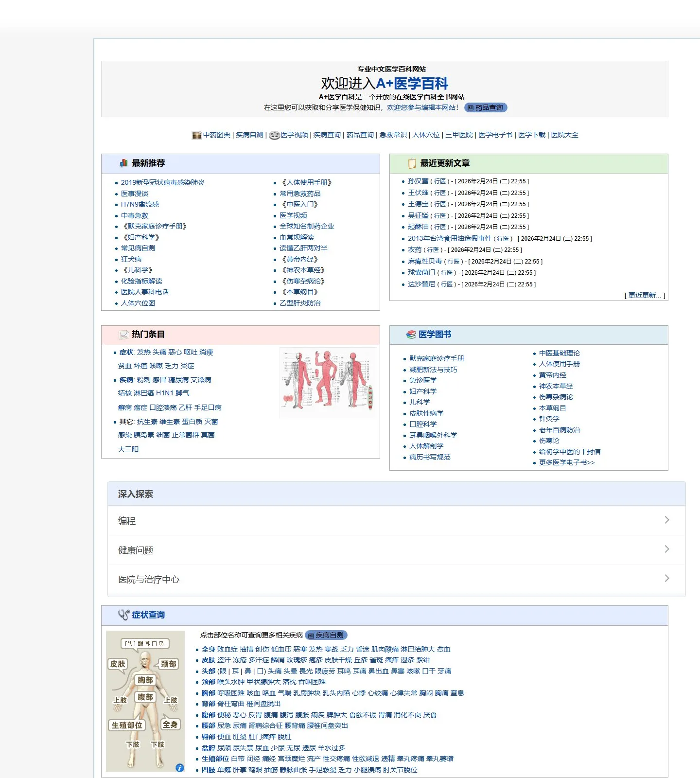Open 疾病查询 in the navigation bar
The width and height of the screenshot is (700, 778).
pyautogui.click(x=327, y=135)
